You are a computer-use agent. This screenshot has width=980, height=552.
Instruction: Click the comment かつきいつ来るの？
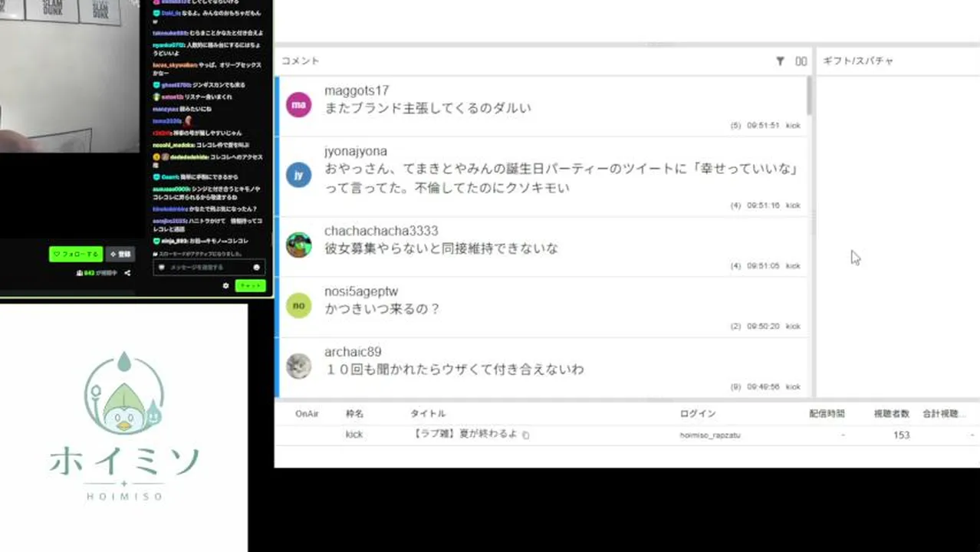point(382,309)
